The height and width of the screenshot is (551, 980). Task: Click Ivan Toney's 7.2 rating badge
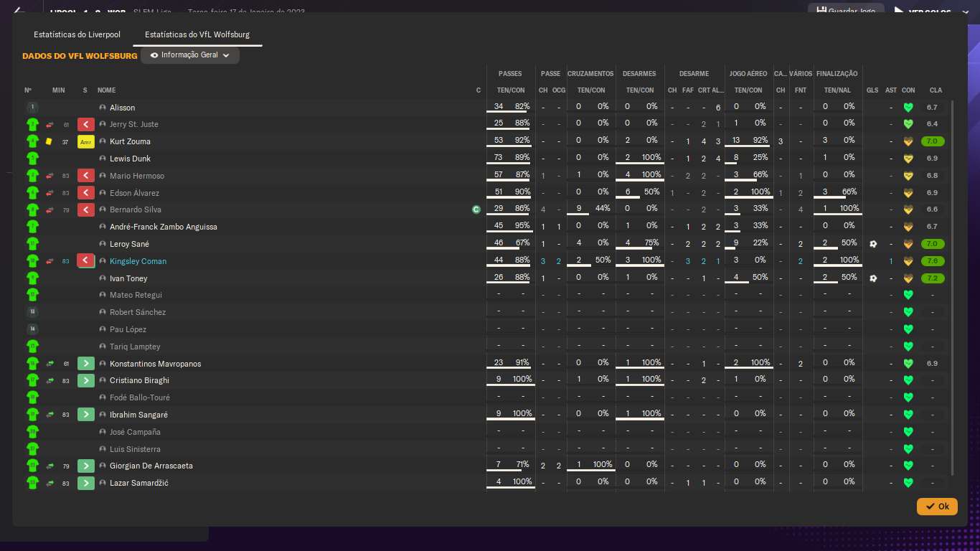click(x=933, y=278)
